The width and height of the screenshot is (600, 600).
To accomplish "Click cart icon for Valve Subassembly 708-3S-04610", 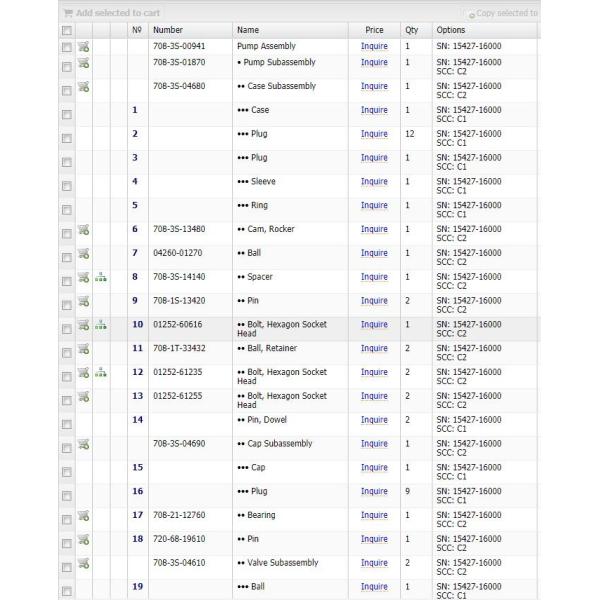I will [x=84, y=564].
